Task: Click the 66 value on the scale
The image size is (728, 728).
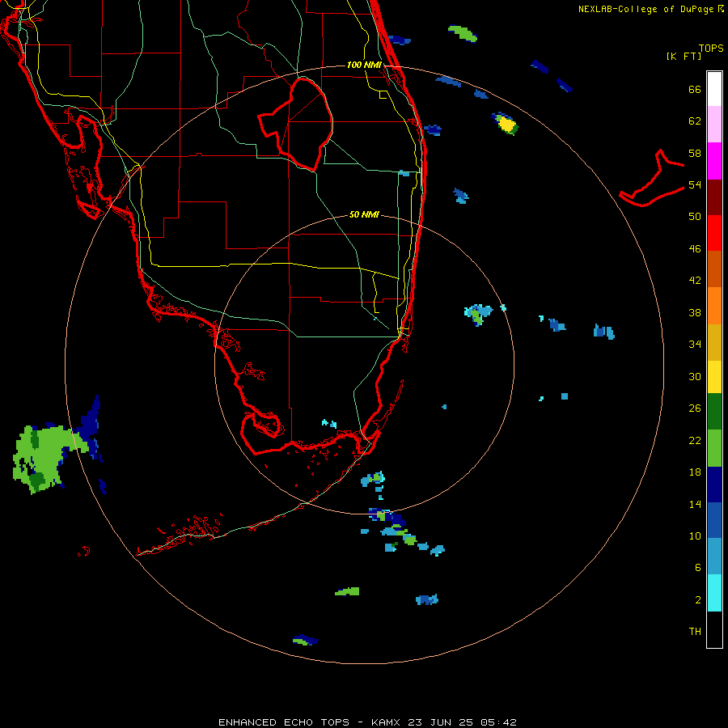Action: (695, 89)
